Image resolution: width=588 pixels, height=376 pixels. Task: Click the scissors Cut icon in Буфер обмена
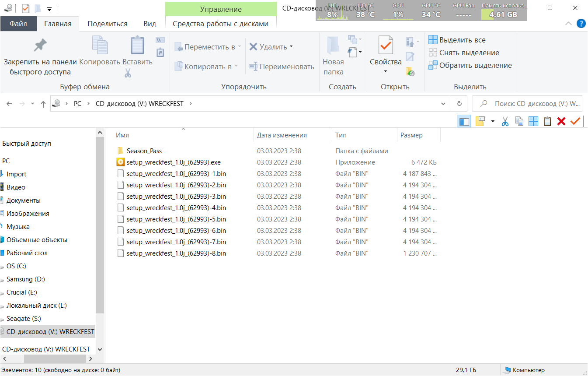coord(128,73)
